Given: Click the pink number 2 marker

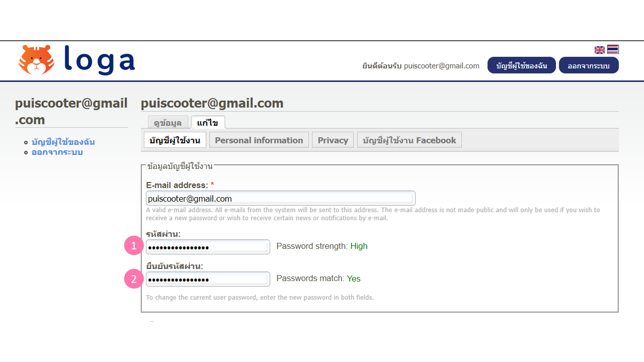Looking at the screenshot, I should tap(134, 279).
